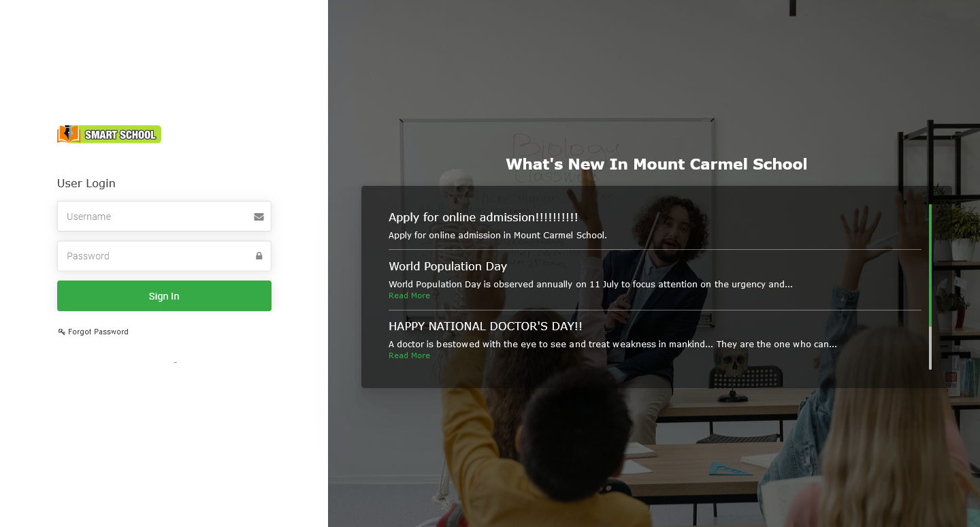Open the Forgot Password link
Viewport: 980px width, 527px height.
[98, 332]
